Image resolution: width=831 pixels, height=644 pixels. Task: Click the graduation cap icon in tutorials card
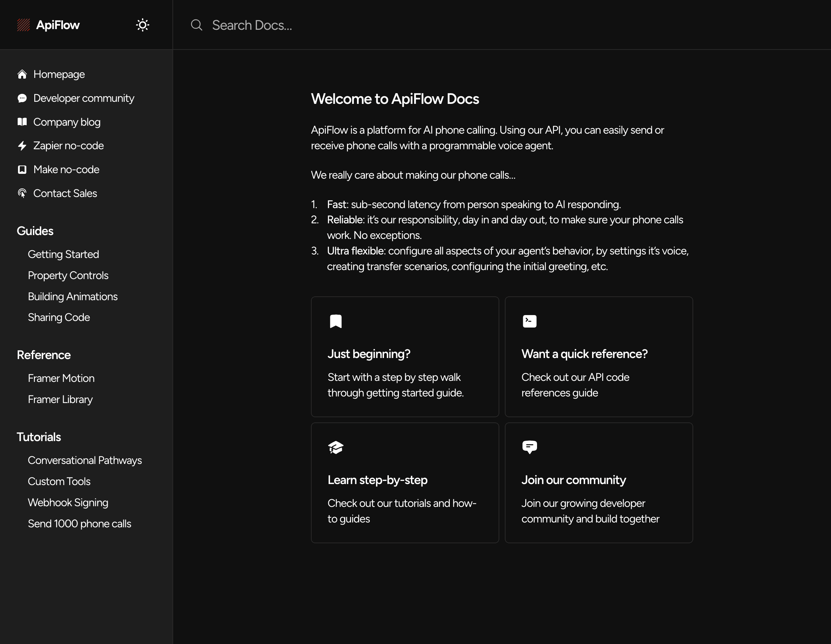(x=336, y=447)
